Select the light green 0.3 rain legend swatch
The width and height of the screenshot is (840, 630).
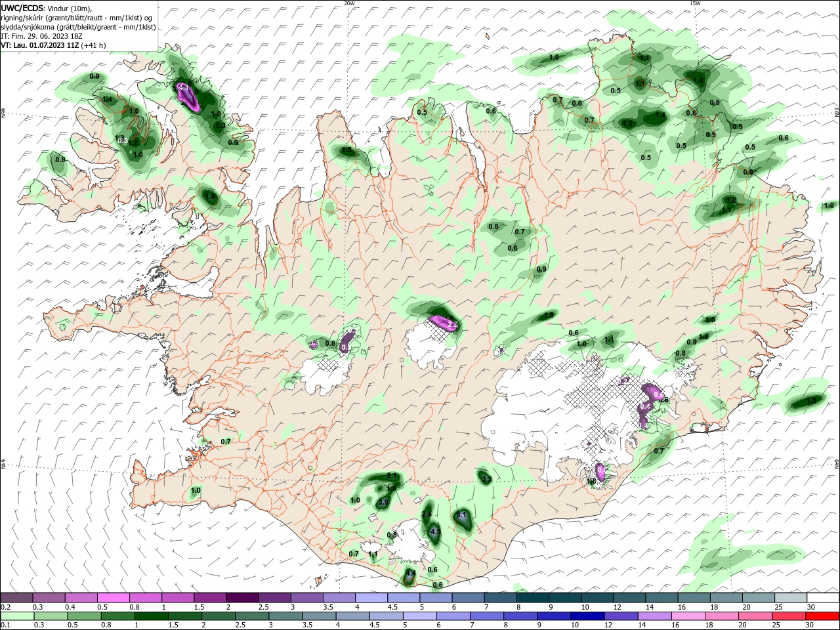point(52,616)
